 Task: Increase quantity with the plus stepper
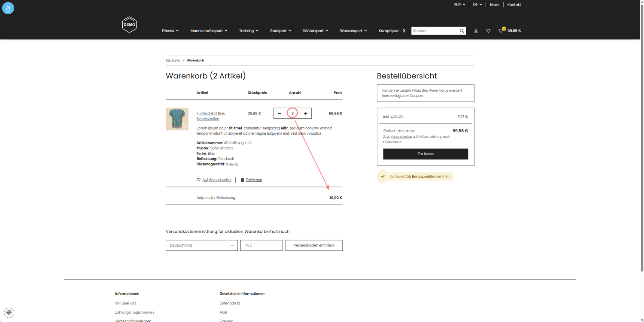(305, 113)
